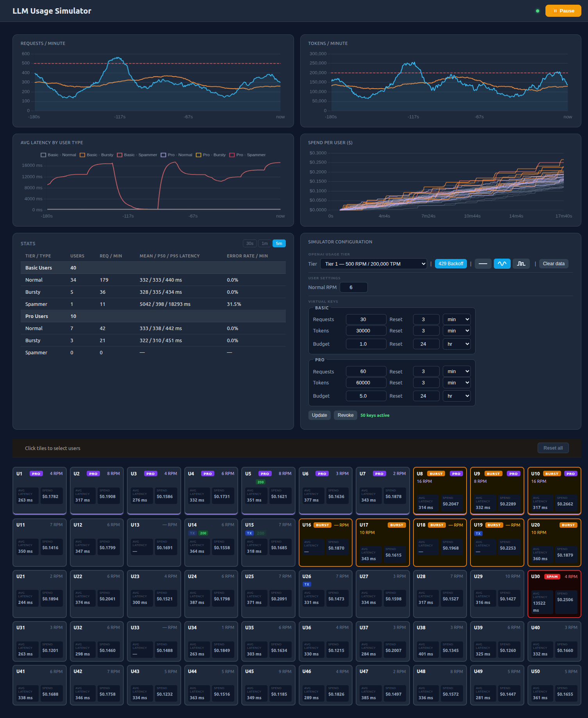
Task: Click the PRO badge on tile U1
Action: [x=36, y=474]
